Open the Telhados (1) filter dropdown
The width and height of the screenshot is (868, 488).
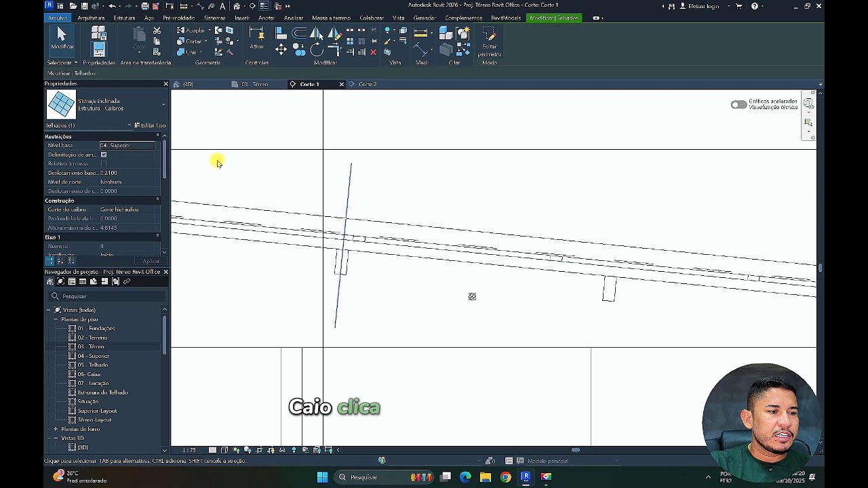(129, 125)
